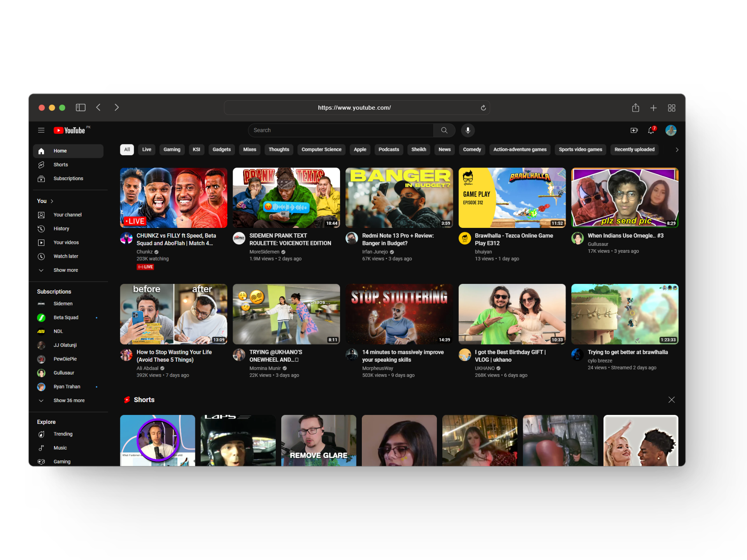Image resolution: width=747 pixels, height=560 pixels.
Task: Select the Podcasts filter chip
Action: tap(388, 150)
